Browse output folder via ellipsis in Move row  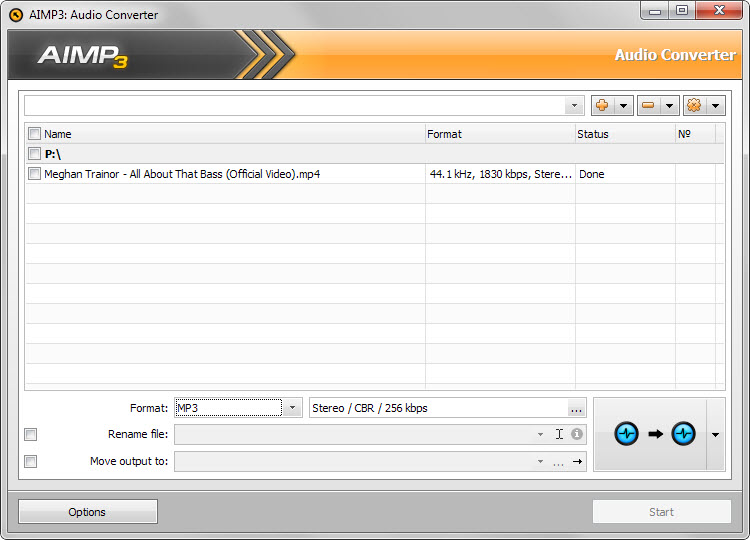(558, 463)
